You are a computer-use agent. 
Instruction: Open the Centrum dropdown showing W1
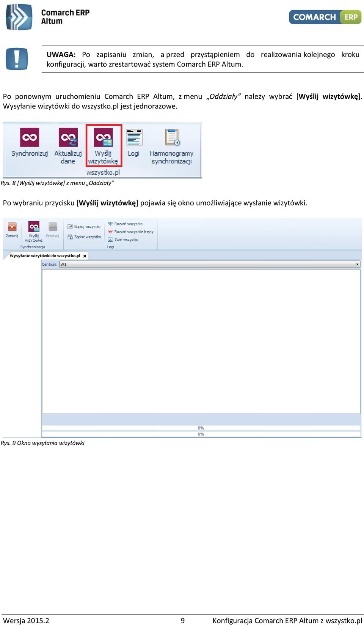210,264
